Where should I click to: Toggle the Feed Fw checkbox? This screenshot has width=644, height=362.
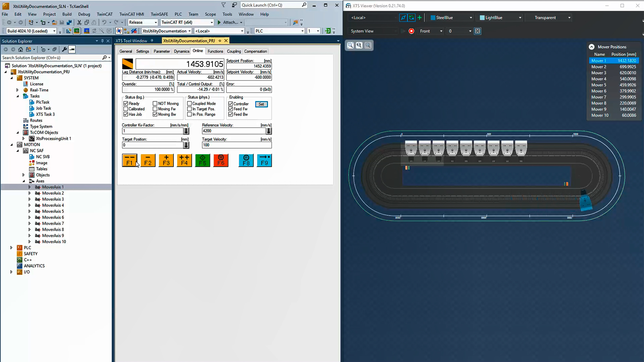click(231, 109)
